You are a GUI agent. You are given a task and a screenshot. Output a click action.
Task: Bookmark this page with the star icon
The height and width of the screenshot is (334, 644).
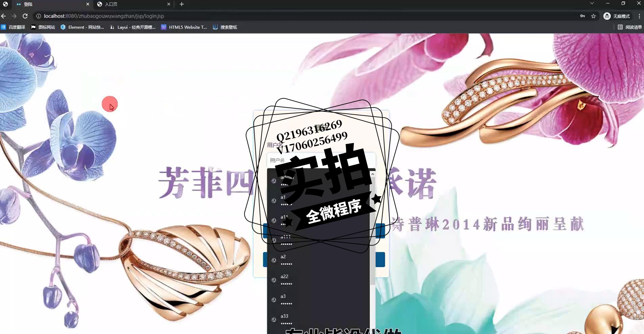(x=593, y=16)
